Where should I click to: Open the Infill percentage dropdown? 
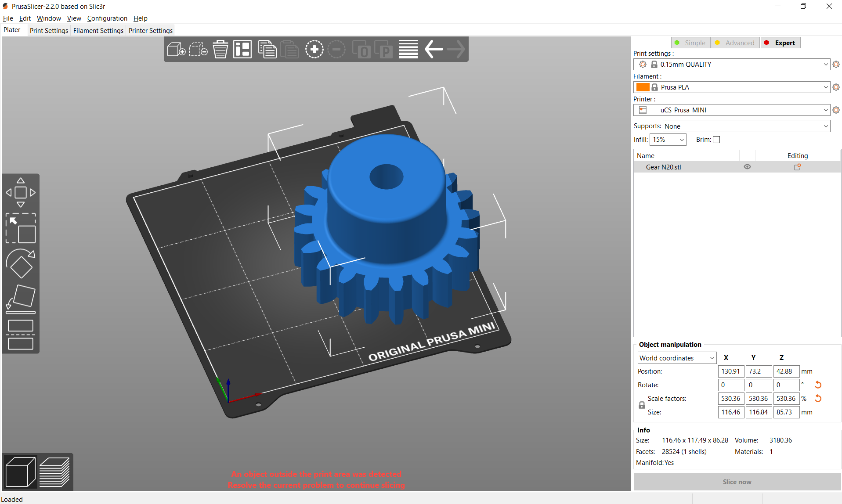(668, 140)
